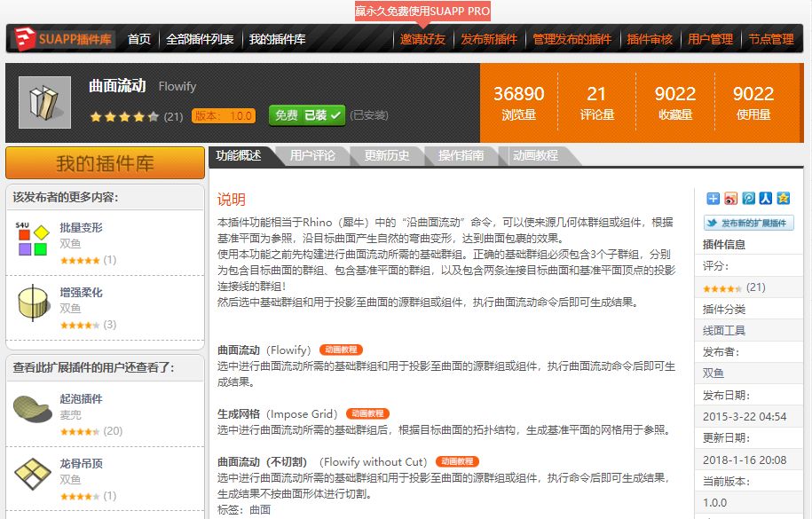Open 插件审核 nav item

click(650, 39)
